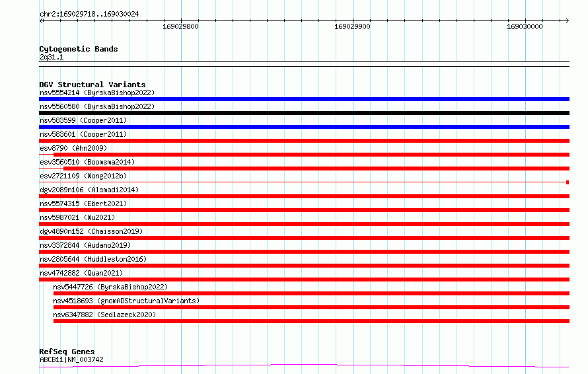Open esv8790 (Ahn2009) variant label
588x374 pixels.
(73, 148)
